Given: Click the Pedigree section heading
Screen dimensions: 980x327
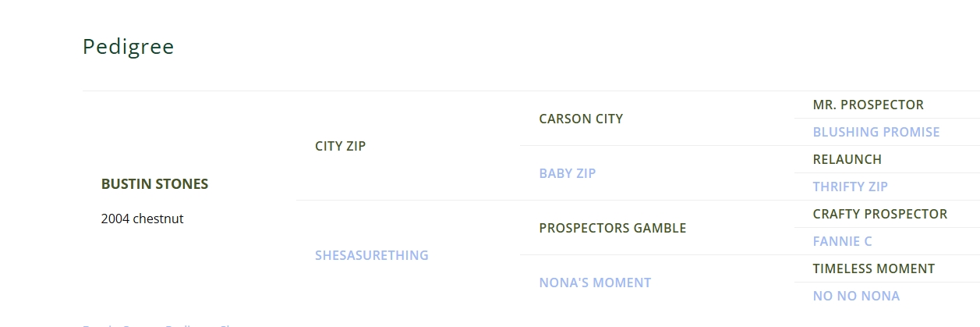Looking at the screenshot, I should [128, 47].
